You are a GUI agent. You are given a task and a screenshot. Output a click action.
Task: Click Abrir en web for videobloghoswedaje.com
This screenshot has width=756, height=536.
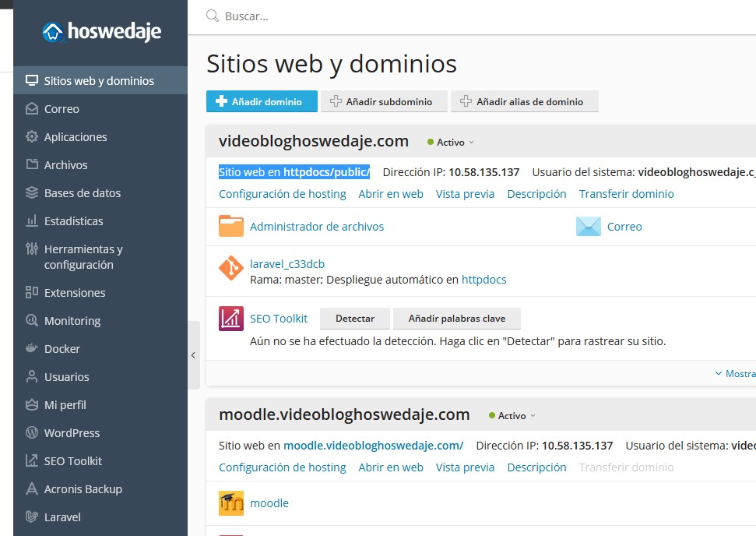391,194
